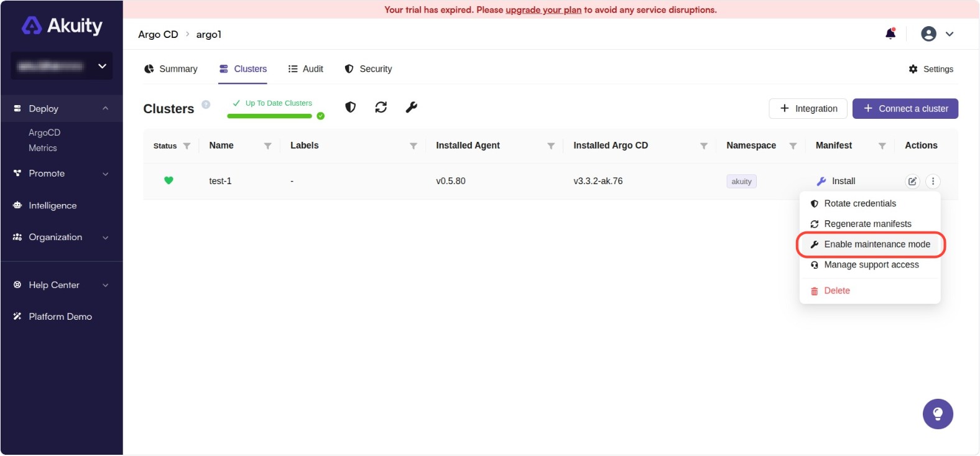Click the shield rotate credentials icon beside Clusters

pos(351,108)
